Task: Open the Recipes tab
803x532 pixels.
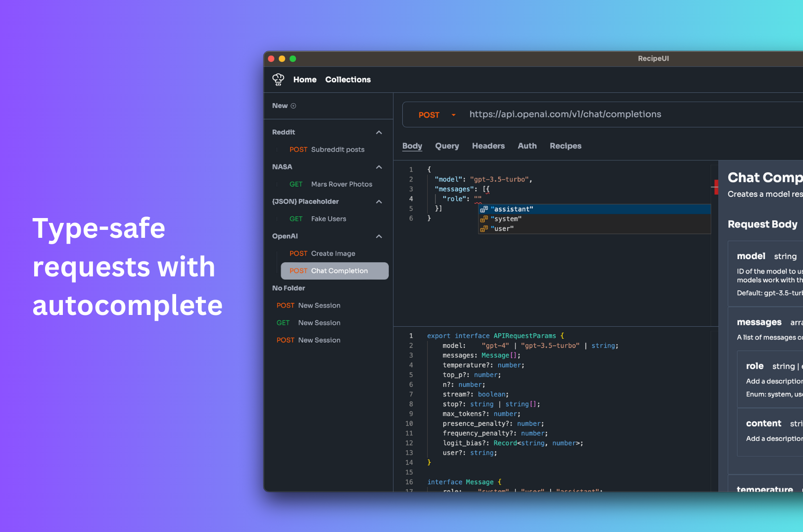Action: click(x=565, y=146)
